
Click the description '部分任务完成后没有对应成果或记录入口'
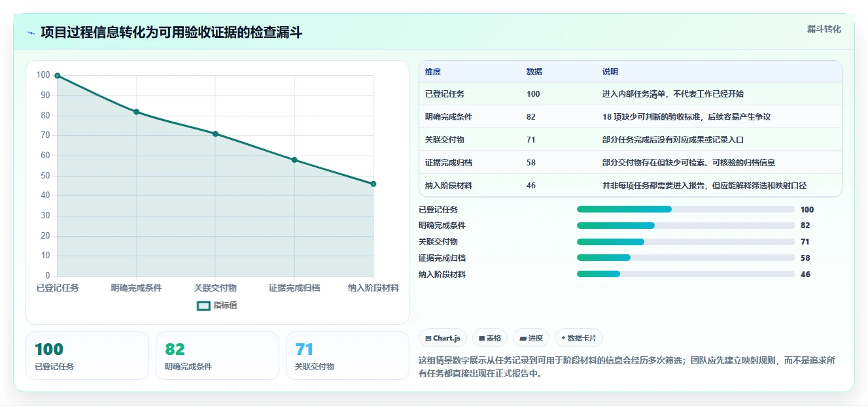click(x=674, y=140)
